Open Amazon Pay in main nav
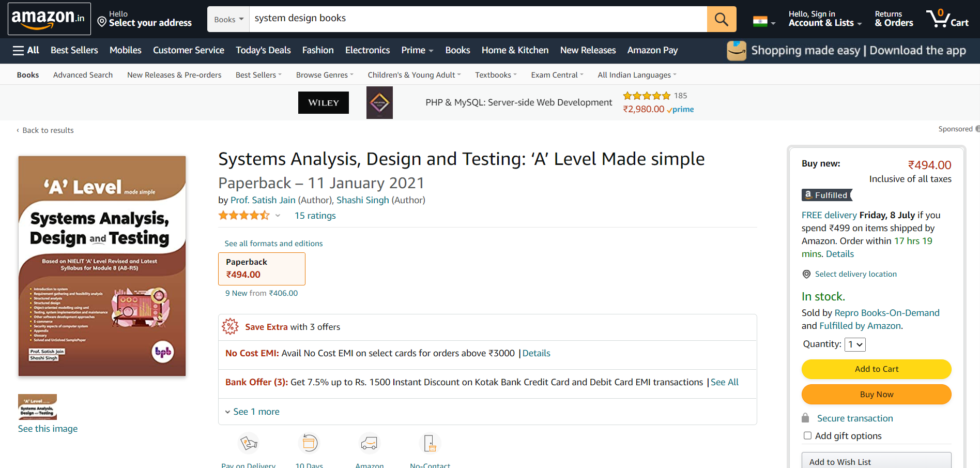The width and height of the screenshot is (980, 468). point(652,50)
